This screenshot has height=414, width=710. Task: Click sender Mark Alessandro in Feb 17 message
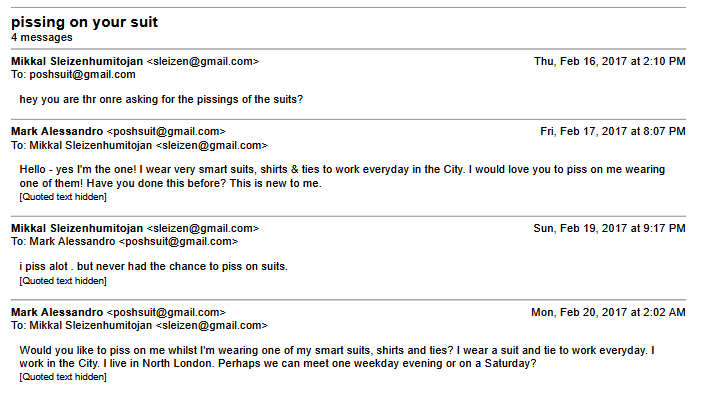tap(57, 131)
